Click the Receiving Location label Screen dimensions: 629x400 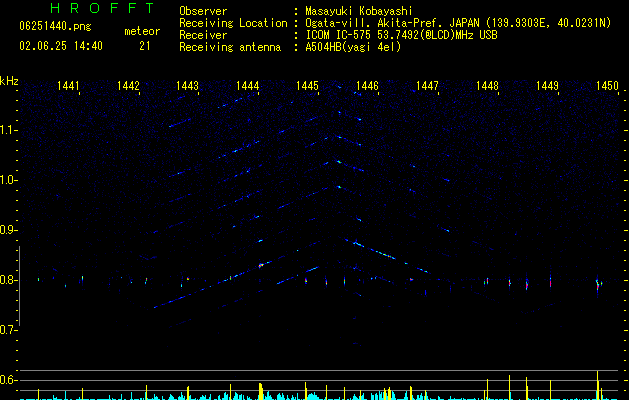point(233,23)
